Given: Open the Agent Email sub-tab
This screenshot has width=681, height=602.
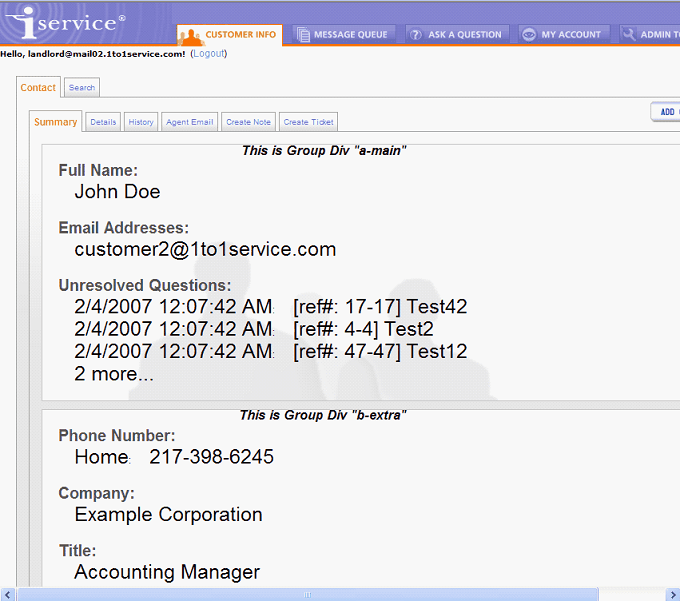Looking at the screenshot, I should click(189, 122).
